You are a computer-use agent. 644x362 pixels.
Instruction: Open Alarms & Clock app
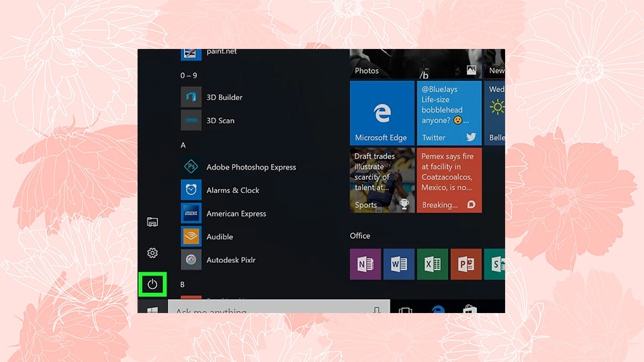point(232,190)
